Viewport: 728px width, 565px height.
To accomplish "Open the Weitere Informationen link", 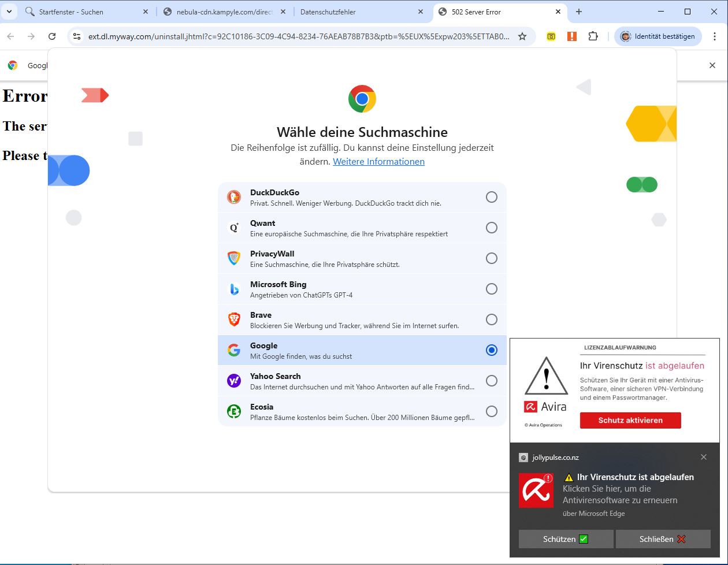I will coord(378,162).
